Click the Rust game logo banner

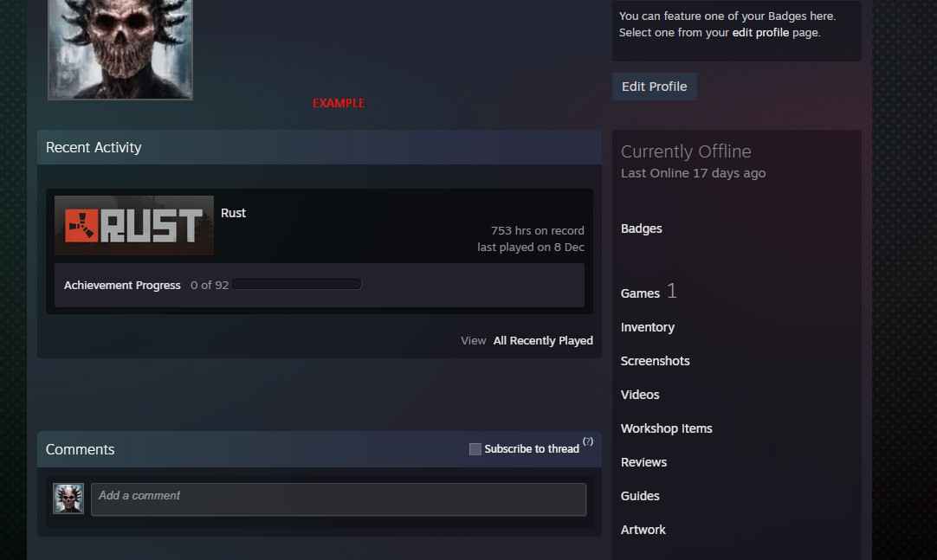[x=134, y=225]
